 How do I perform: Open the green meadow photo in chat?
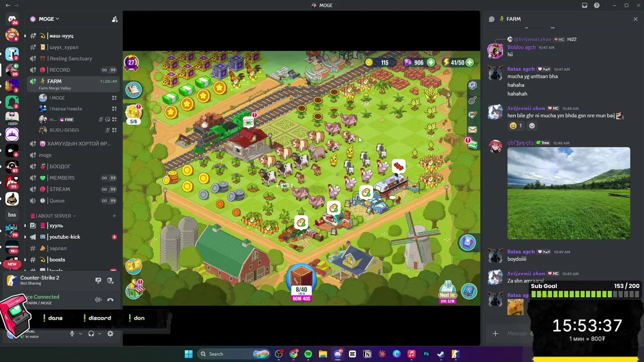pyautogui.click(x=569, y=193)
